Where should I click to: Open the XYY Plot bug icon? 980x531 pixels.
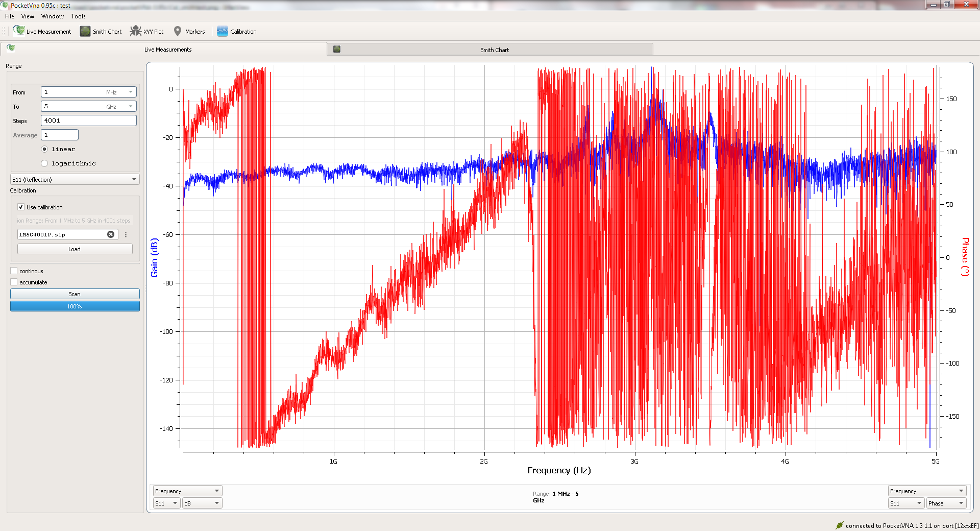tap(135, 31)
